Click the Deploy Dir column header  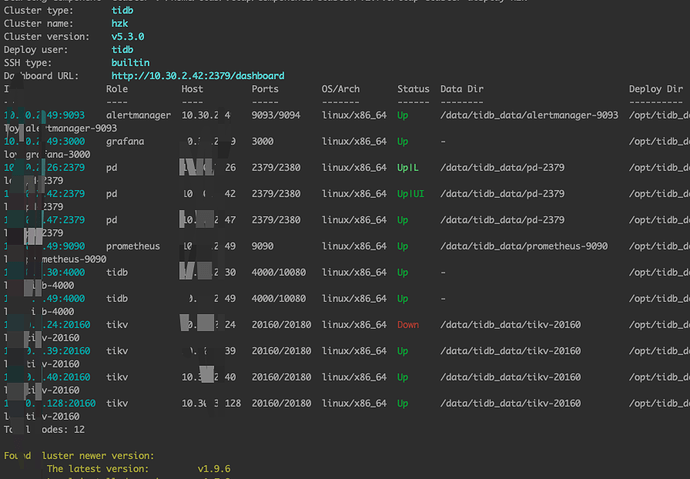pos(656,89)
